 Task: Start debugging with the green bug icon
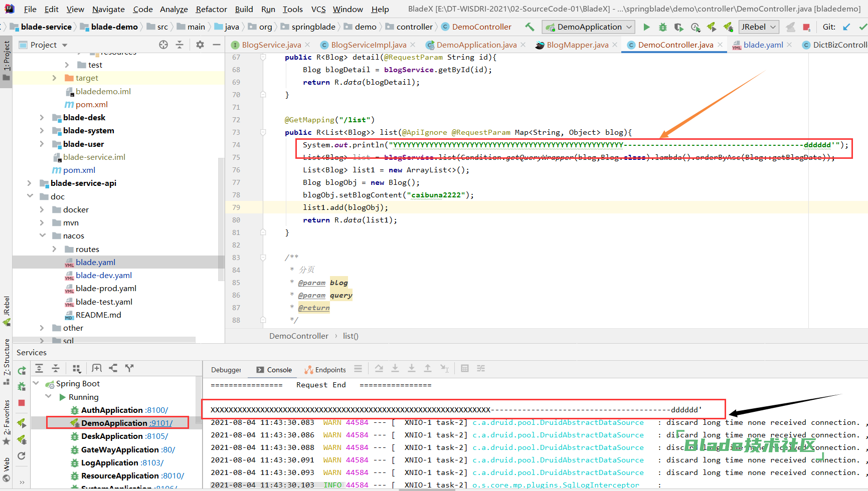[x=663, y=27]
